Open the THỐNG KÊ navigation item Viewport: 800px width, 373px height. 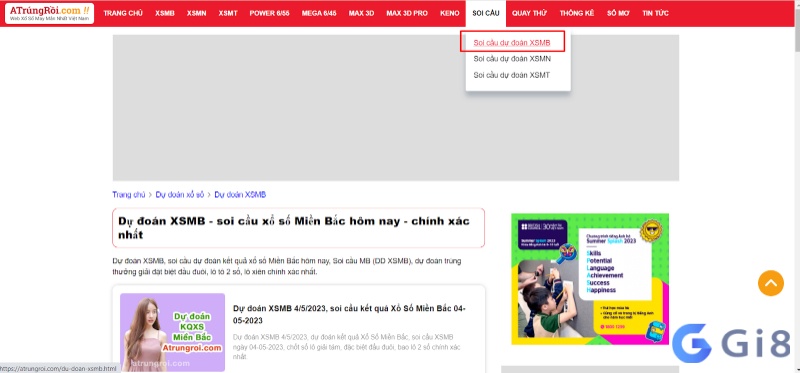click(577, 13)
